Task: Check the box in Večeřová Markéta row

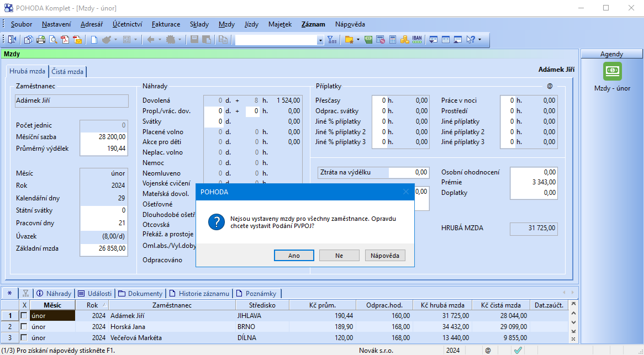Action: (x=24, y=338)
